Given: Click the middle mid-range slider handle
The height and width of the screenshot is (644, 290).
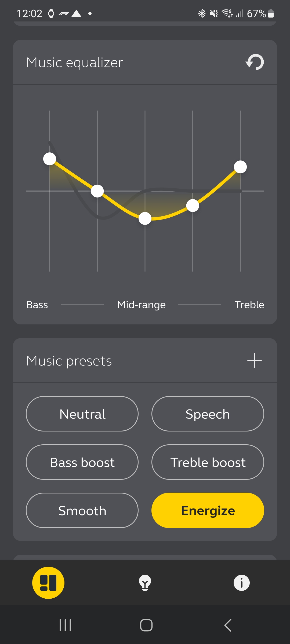Looking at the screenshot, I should (x=145, y=218).
